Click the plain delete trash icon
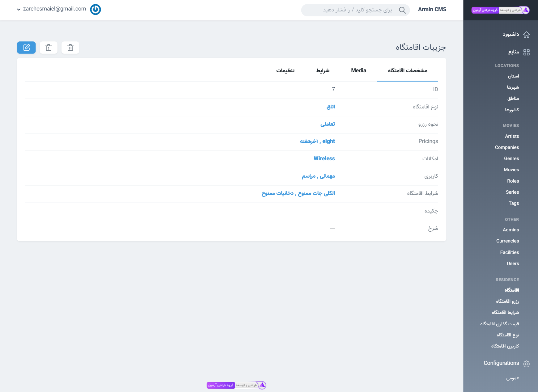Viewport: 538px width, 392px height. pyautogui.click(x=70, y=48)
